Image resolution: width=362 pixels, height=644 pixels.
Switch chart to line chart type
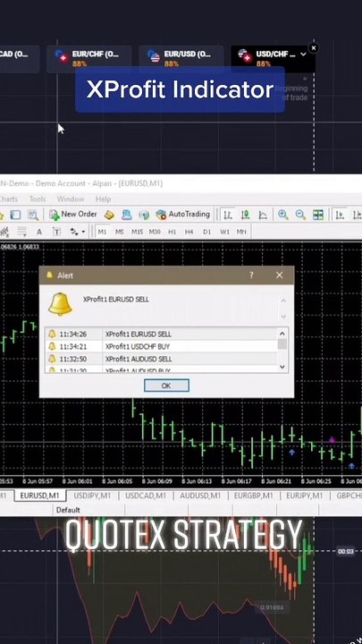(x=263, y=215)
